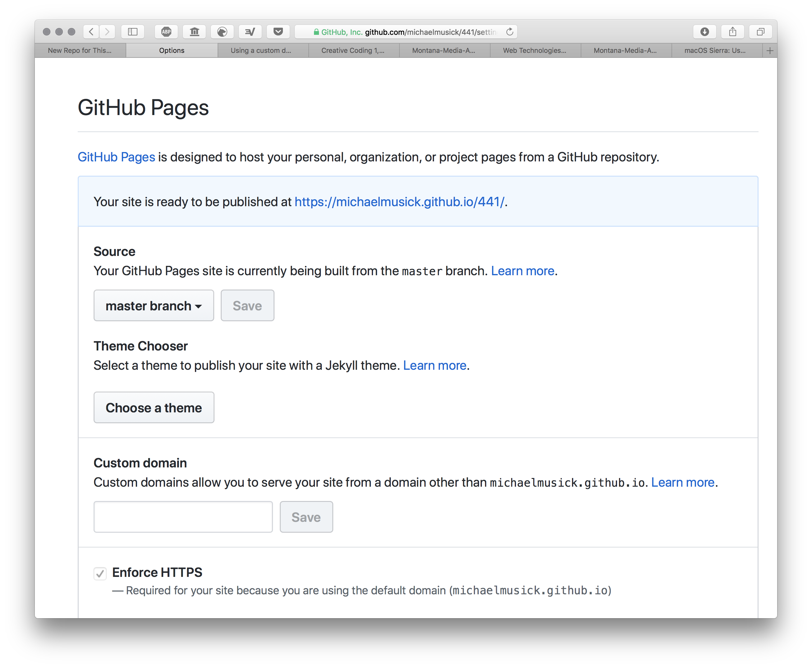This screenshot has height=668, width=812.
Task: Open the Web Technologies tab
Action: [x=535, y=50]
